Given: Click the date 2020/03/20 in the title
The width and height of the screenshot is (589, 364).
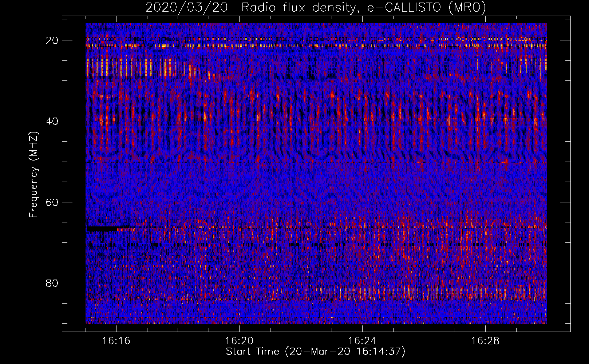Looking at the screenshot, I should (186, 7).
